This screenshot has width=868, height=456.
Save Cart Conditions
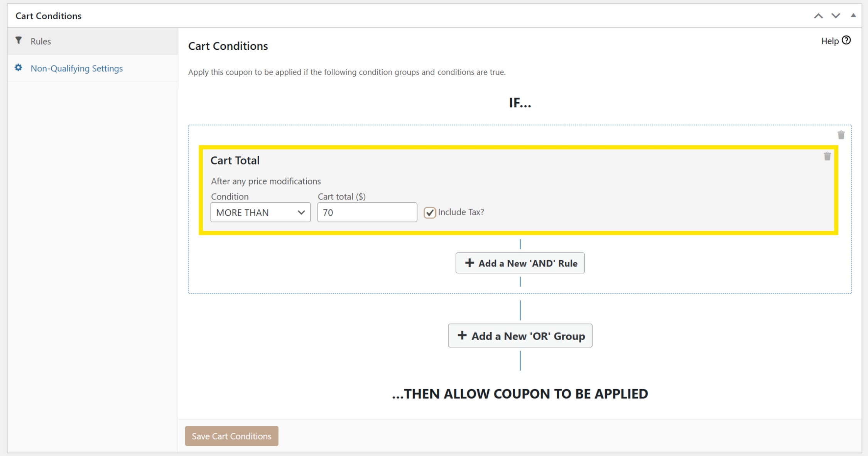coord(231,436)
